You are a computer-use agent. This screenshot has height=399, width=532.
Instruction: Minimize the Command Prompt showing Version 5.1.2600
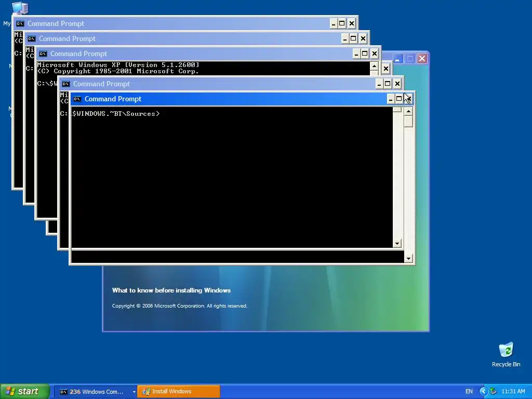point(356,54)
